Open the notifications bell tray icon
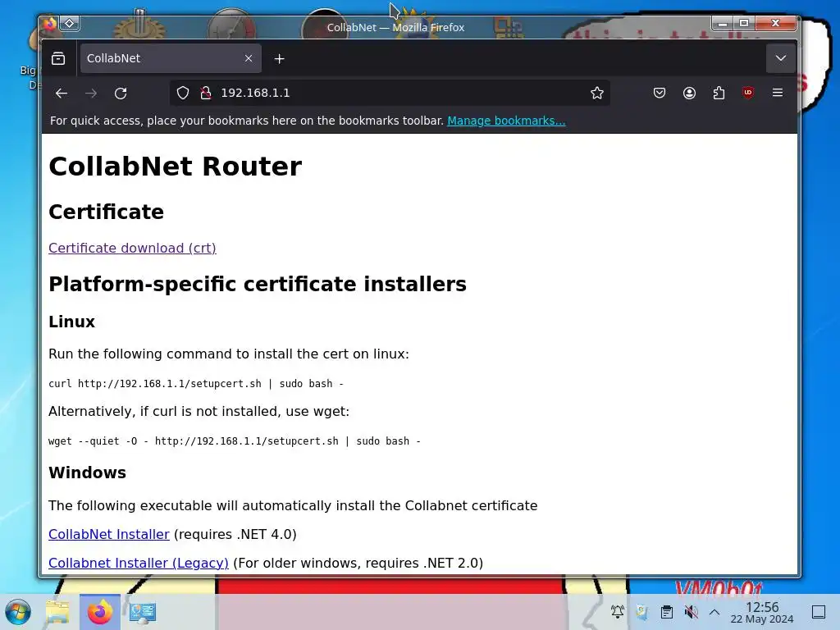The width and height of the screenshot is (840, 630). (618, 612)
